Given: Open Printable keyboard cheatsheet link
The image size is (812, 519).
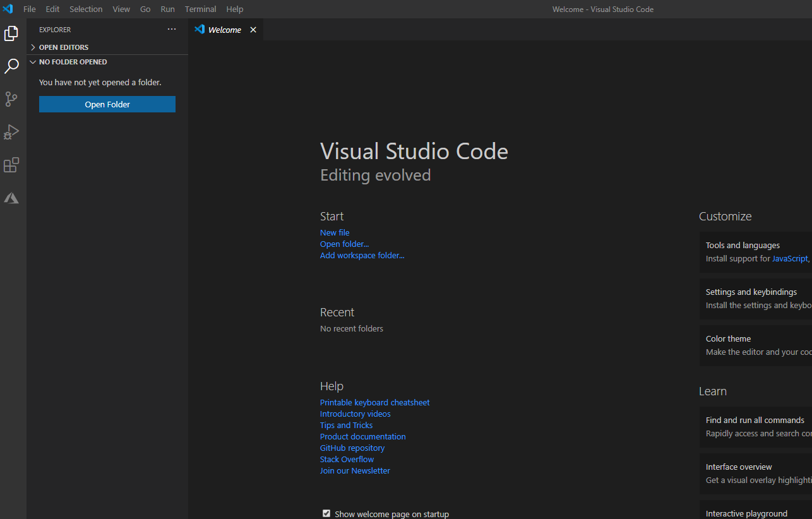Looking at the screenshot, I should (x=375, y=402).
